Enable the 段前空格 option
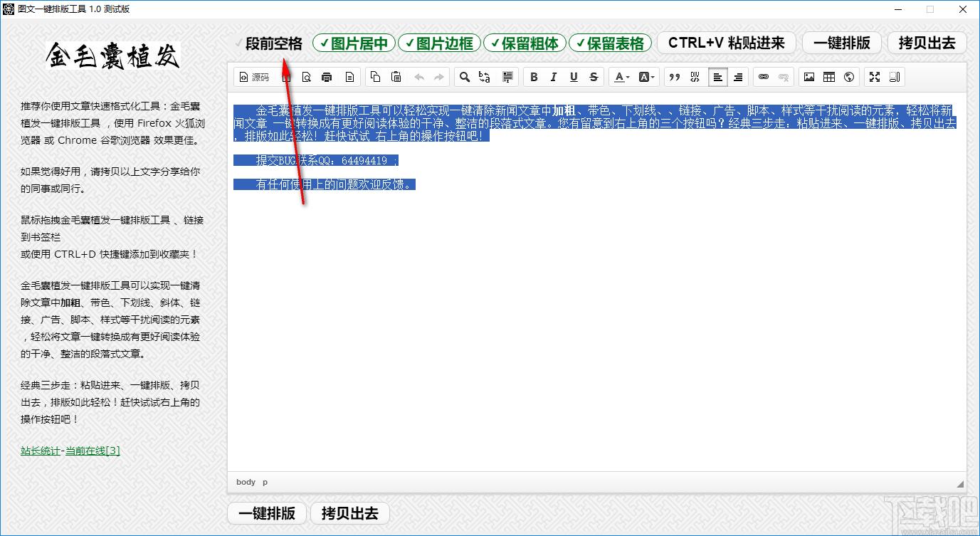Image resolution: width=980 pixels, height=536 pixels. pyautogui.click(x=270, y=43)
